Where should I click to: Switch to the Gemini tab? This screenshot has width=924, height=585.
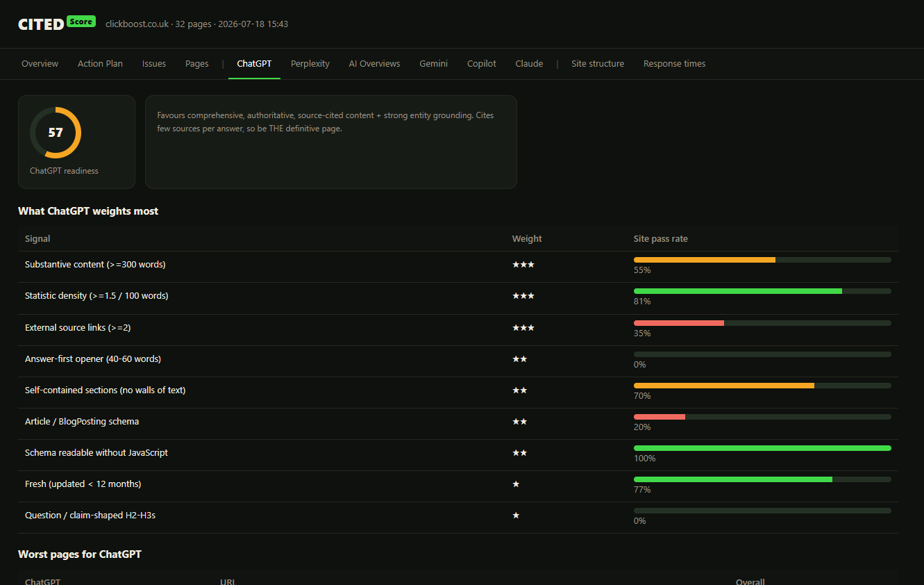(x=434, y=63)
